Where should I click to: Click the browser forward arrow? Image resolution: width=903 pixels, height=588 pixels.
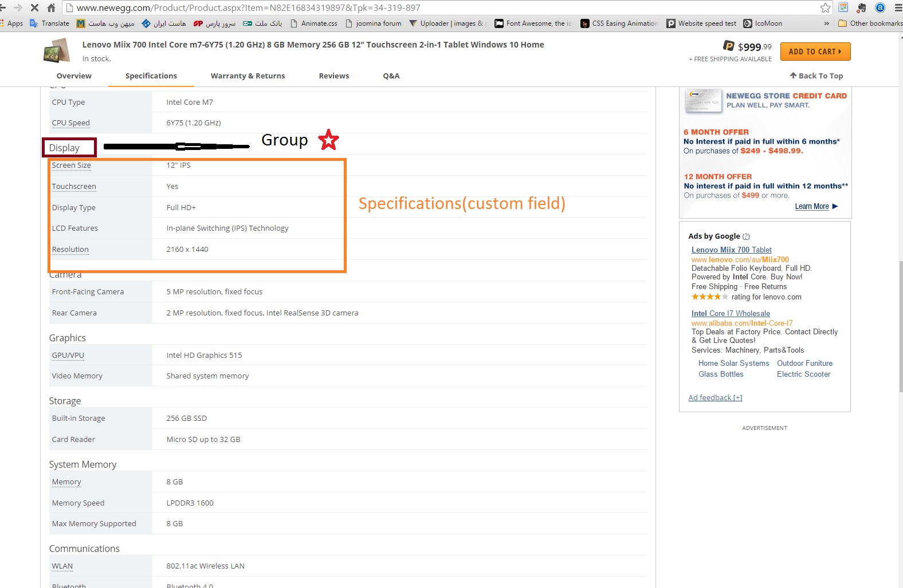tap(17, 7)
